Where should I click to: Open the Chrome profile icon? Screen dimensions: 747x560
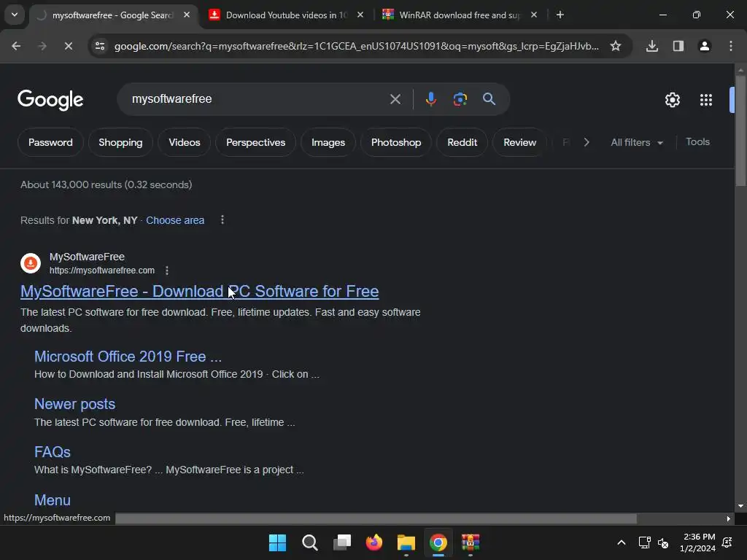tap(705, 46)
